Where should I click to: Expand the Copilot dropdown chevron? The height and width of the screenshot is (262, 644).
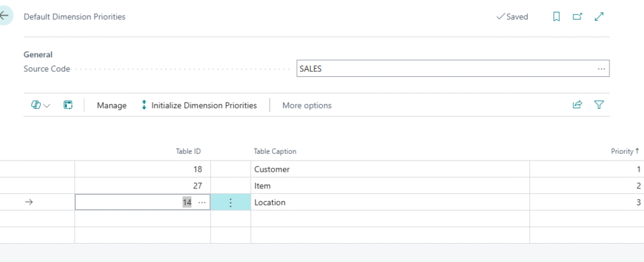point(47,106)
